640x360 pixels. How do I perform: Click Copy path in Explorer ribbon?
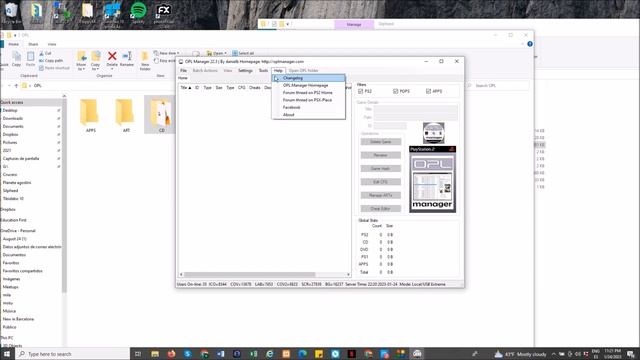click(51, 61)
